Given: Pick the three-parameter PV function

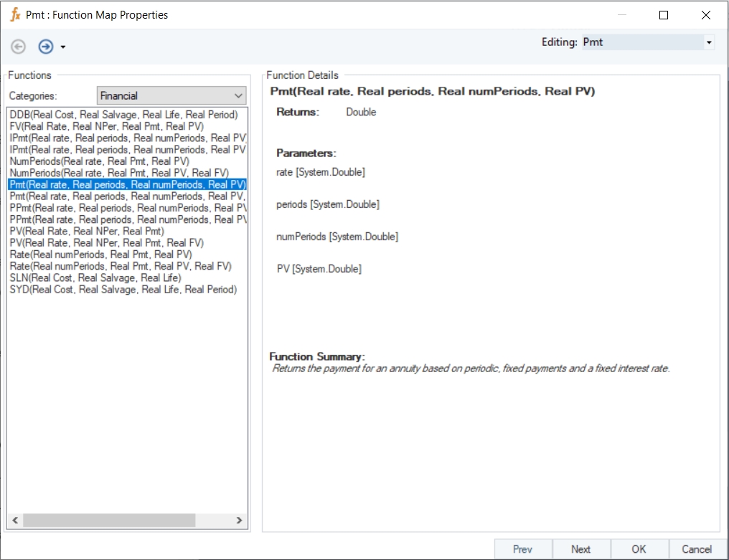Looking at the screenshot, I should [87, 232].
